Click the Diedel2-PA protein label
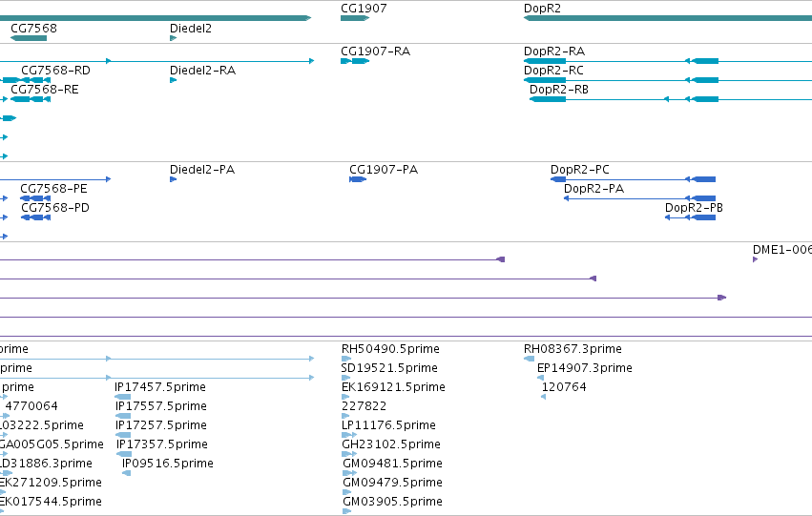Screen dimensions: 812x516 (202, 170)
